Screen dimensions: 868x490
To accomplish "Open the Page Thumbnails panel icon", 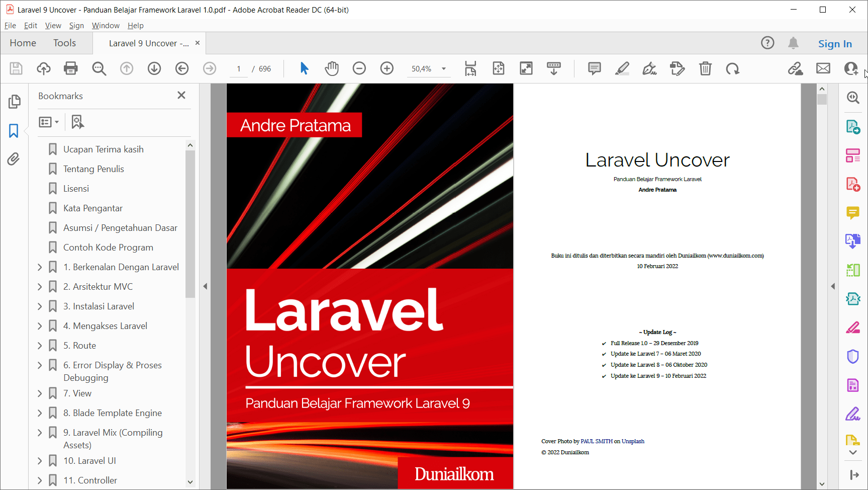I will click(15, 102).
